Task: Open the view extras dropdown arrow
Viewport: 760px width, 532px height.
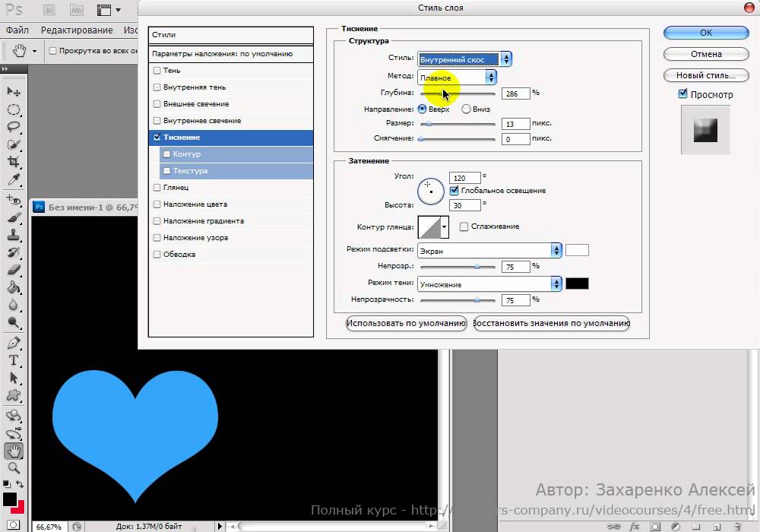Action: (119, 10)
